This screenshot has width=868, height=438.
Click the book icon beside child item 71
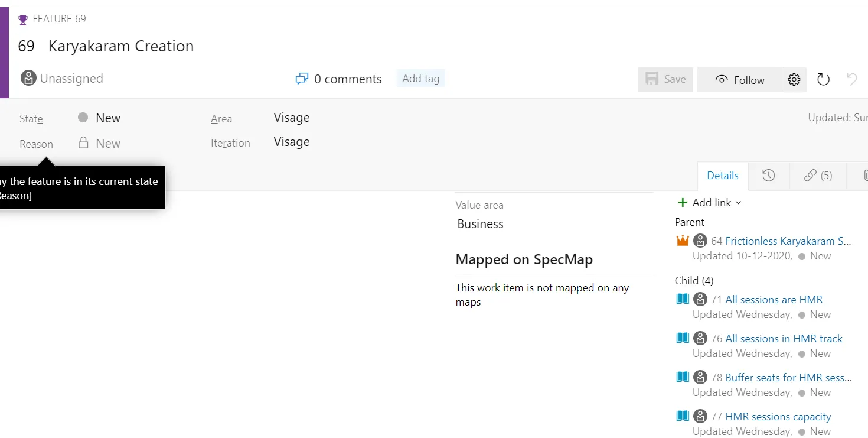pyautogui.click(x=682, y=299)
